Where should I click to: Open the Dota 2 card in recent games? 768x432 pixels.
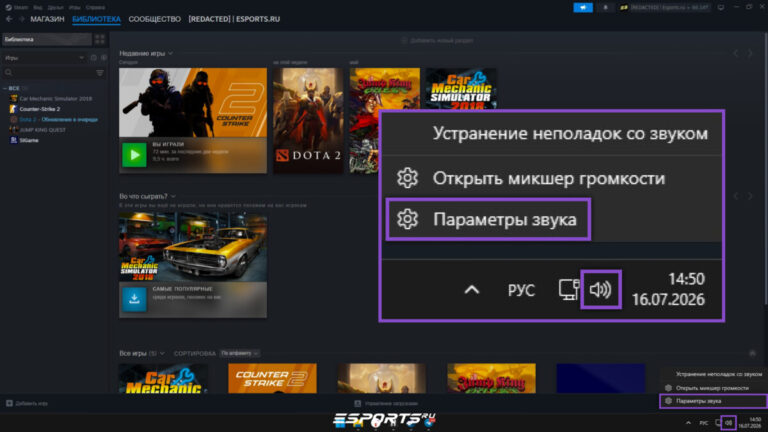tap(308, 120)
